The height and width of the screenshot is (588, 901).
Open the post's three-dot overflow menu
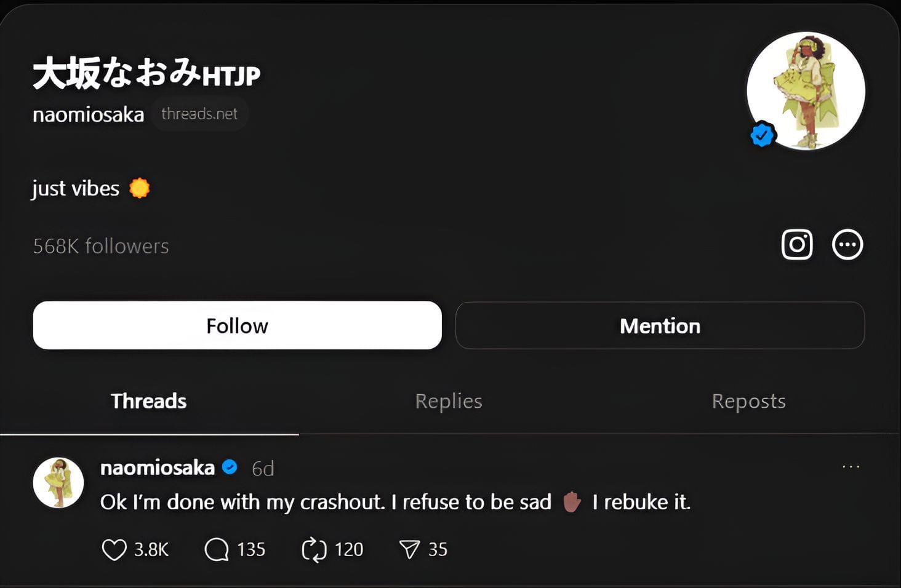(851, 467)
